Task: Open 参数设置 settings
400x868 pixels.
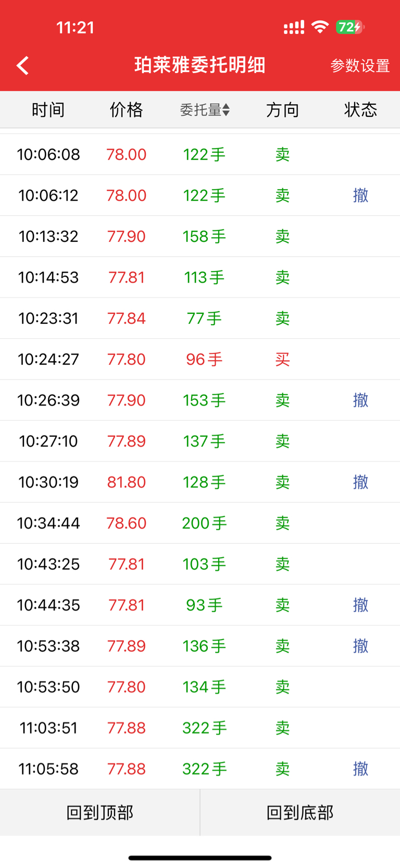Action: (x=360, y=66)
